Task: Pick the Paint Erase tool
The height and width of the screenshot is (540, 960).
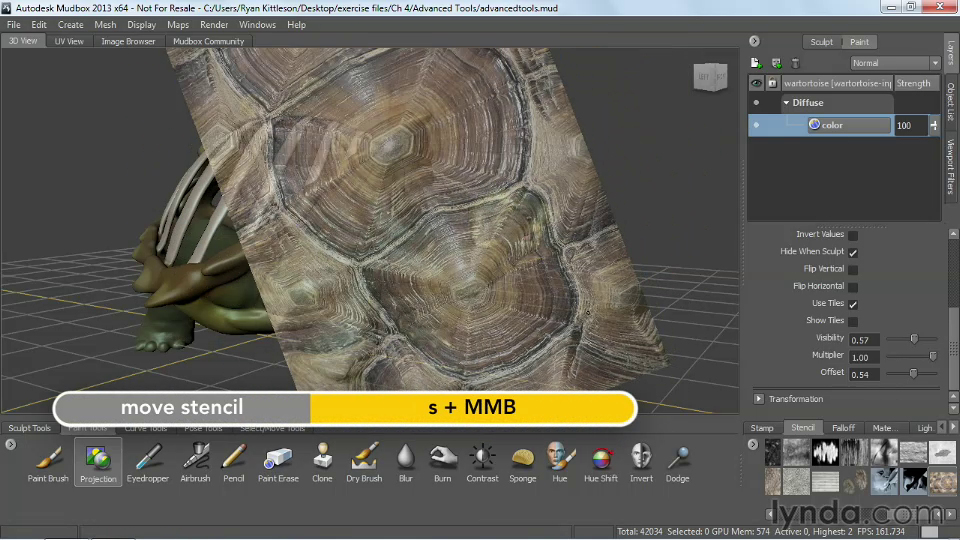Action: click(x=277, y=460)
